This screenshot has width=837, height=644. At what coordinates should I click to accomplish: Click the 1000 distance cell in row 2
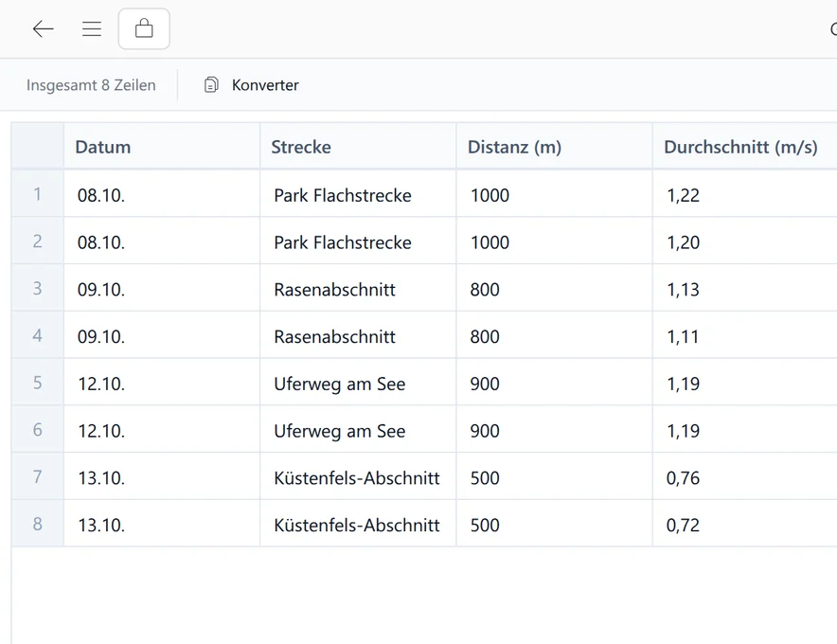click(554, 241)
